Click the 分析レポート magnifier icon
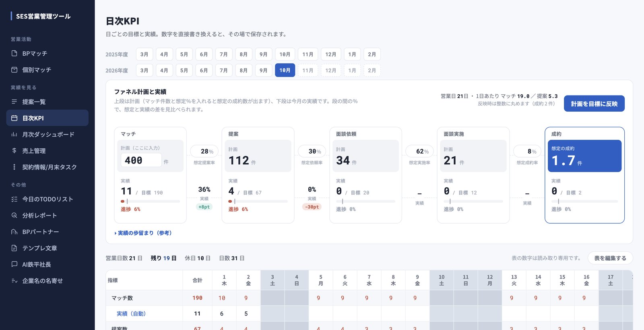 14,215
